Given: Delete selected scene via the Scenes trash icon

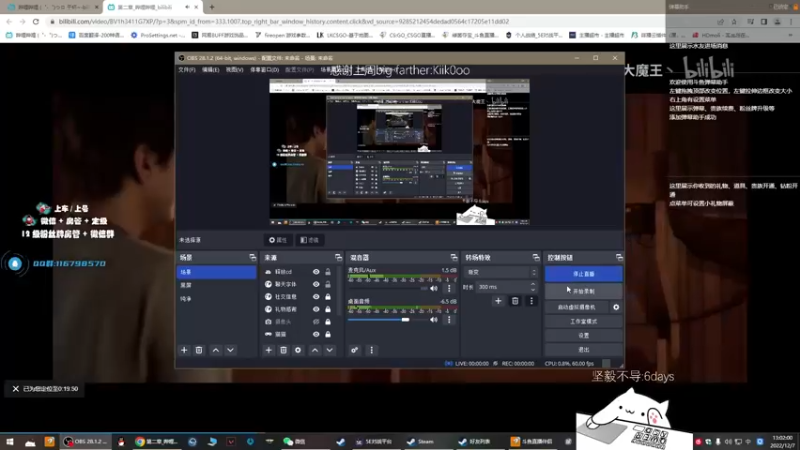Looking at the screenshot, I should click(x=199, y=350).
